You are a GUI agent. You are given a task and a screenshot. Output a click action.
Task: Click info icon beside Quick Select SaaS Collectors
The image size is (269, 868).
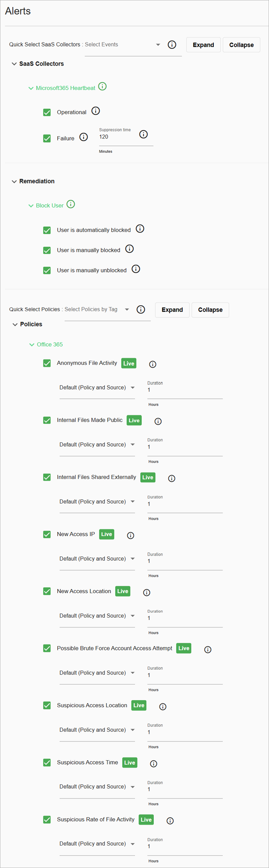tap(172, 45)
